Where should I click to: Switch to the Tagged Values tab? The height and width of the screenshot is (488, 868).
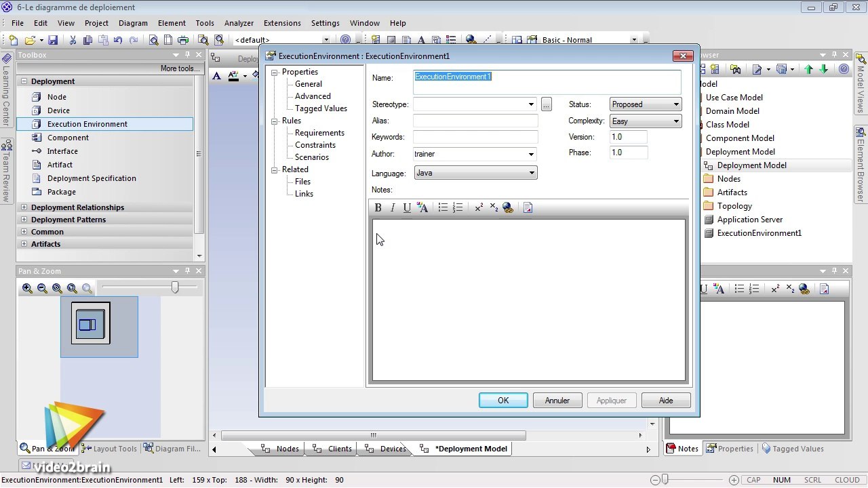pyautogui.click(x=792, y=449)
